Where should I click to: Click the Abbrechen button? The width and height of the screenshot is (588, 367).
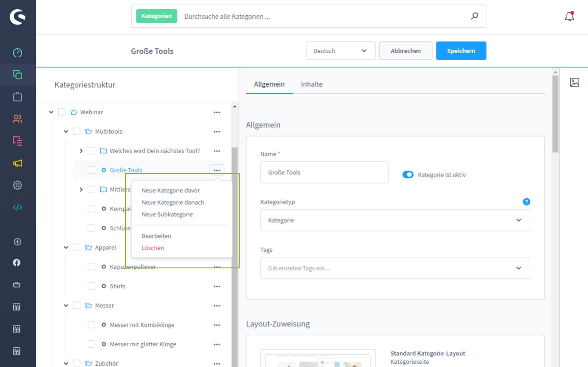[x=405, y=51]
